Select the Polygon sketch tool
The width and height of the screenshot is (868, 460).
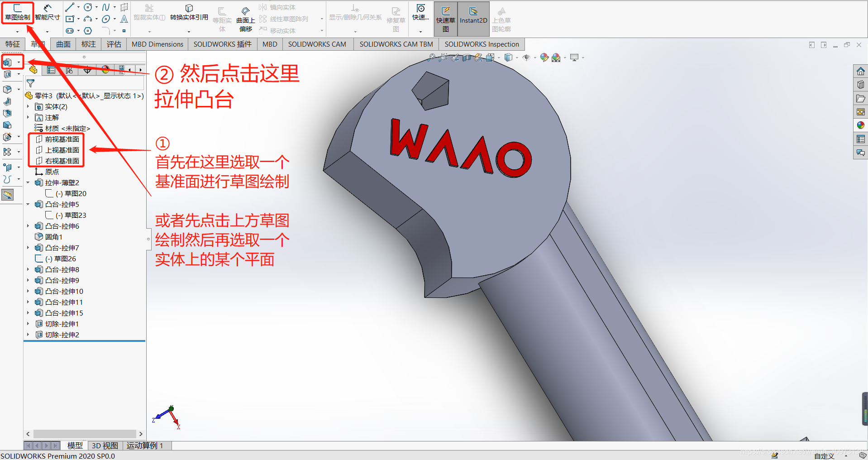pos(88,31)
